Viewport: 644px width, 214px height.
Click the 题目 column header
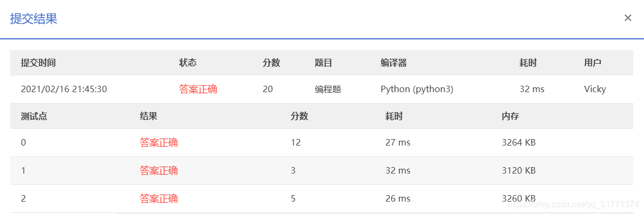coord(323,63)
